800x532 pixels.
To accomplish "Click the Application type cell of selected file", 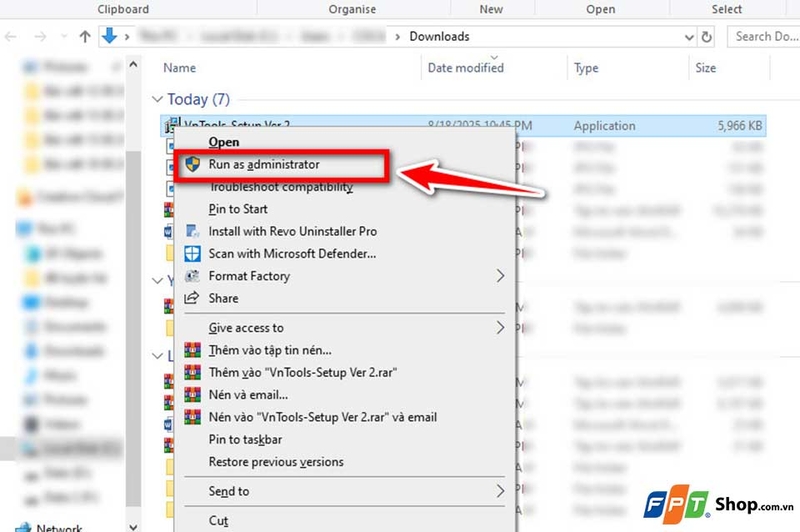I will (x=605, y=126).
